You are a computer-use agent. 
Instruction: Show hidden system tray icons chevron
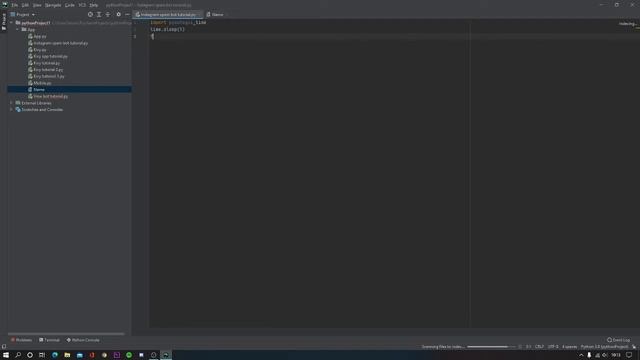point(581,355)
